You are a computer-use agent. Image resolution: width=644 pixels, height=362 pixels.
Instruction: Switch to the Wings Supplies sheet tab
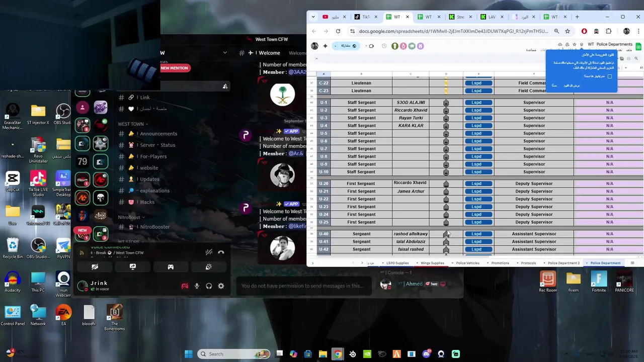[432, 263]
